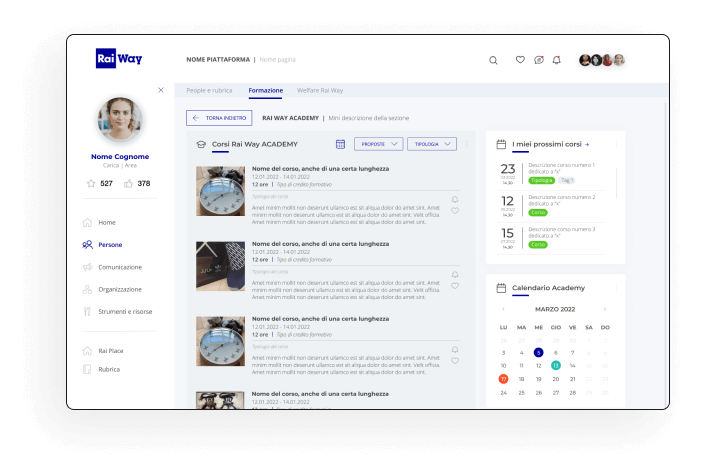Expand the Proposte dropdown
704x476 pixels.
coord(379,144)
